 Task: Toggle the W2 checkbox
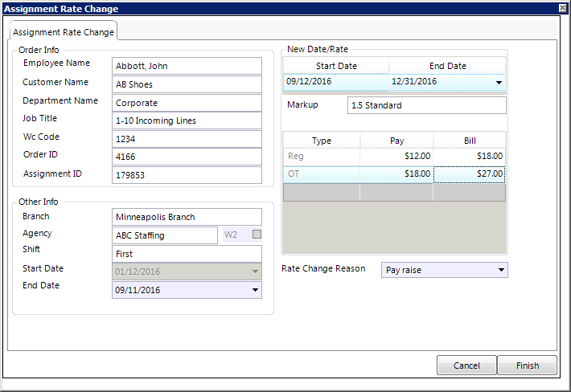(x=257, y=235)
